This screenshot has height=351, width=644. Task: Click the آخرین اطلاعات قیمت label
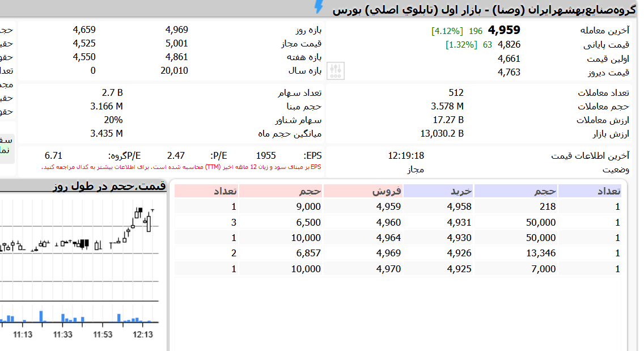pos(590,156)
